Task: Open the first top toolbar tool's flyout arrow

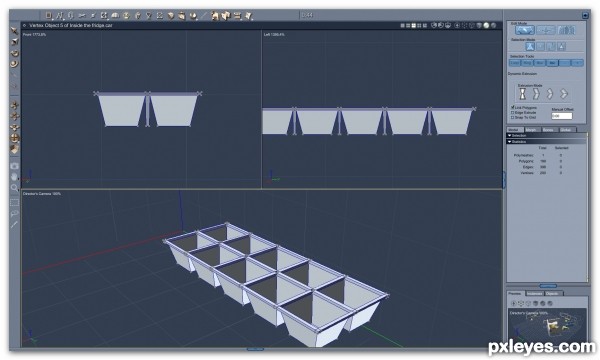Action: point(52,18)
